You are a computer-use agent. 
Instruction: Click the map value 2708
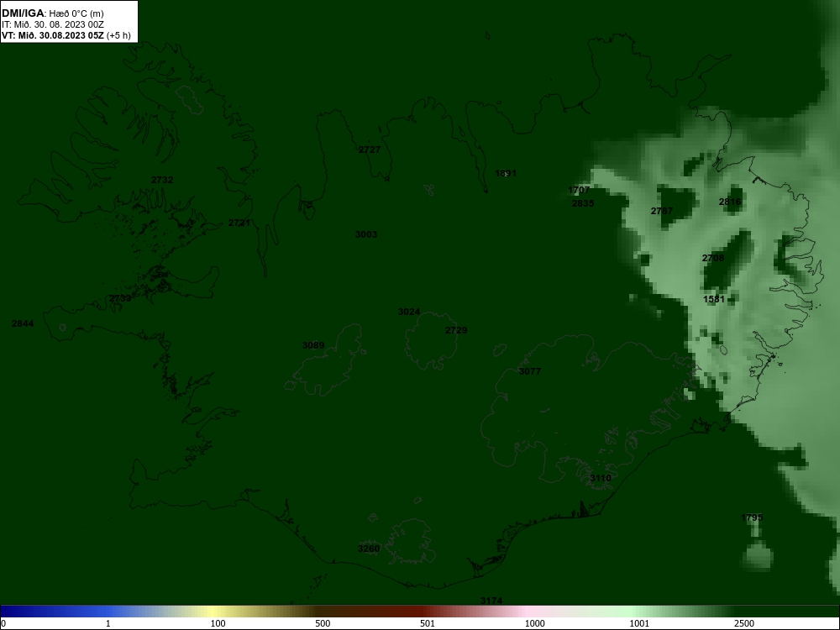713,258
